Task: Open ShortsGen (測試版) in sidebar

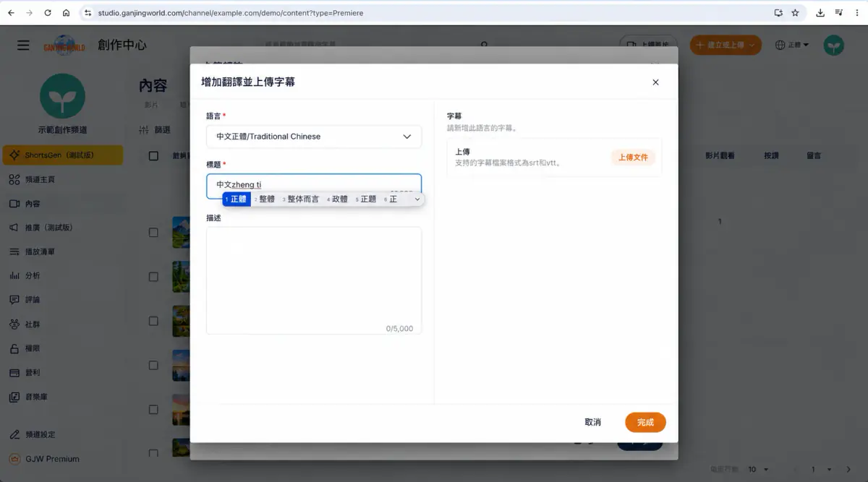Action: (62, 155)
